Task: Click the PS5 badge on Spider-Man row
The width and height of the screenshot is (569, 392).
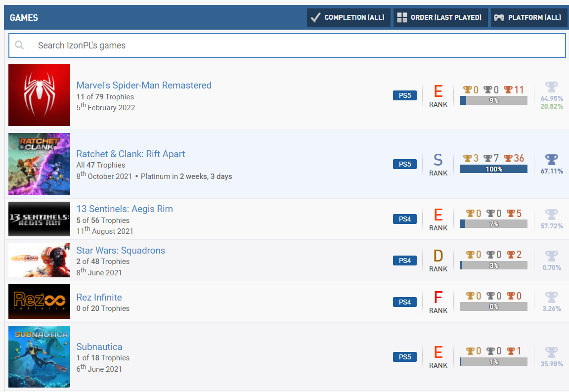Action: (x=404, y=95)
